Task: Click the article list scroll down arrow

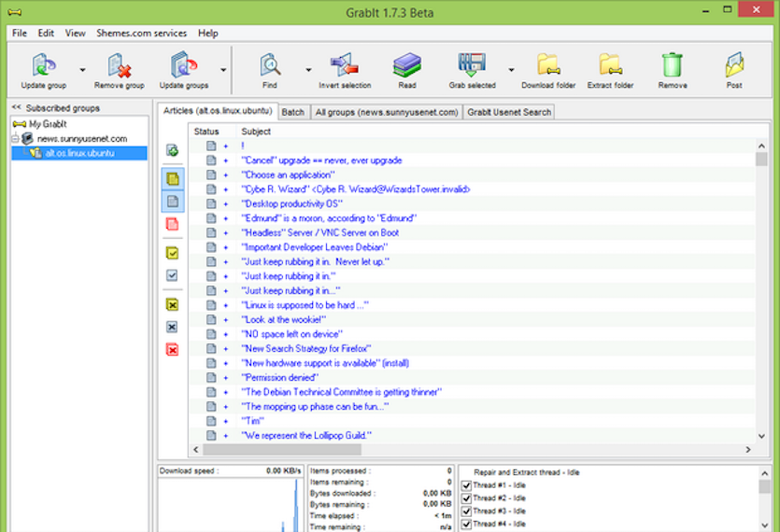Action: pyautogui.click(x=761, y=436)
